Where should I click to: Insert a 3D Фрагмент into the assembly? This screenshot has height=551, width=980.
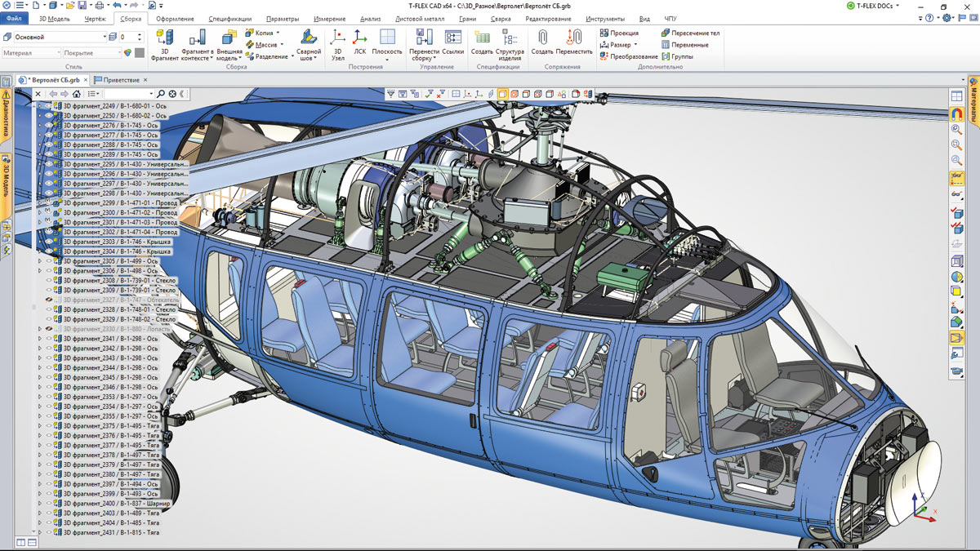[164, 45]
